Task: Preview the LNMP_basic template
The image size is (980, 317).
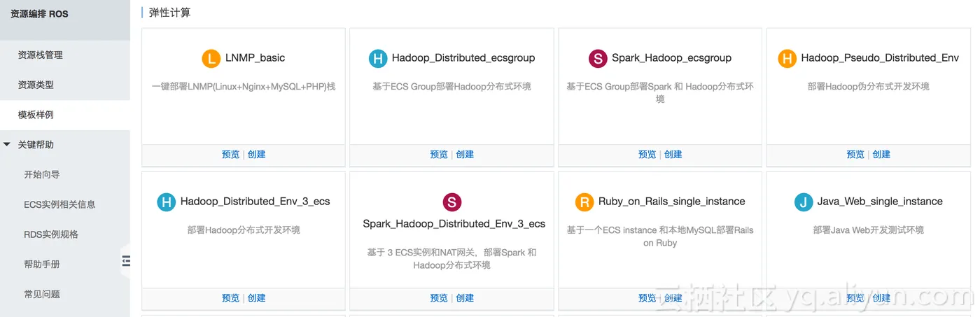Action: 230,155
